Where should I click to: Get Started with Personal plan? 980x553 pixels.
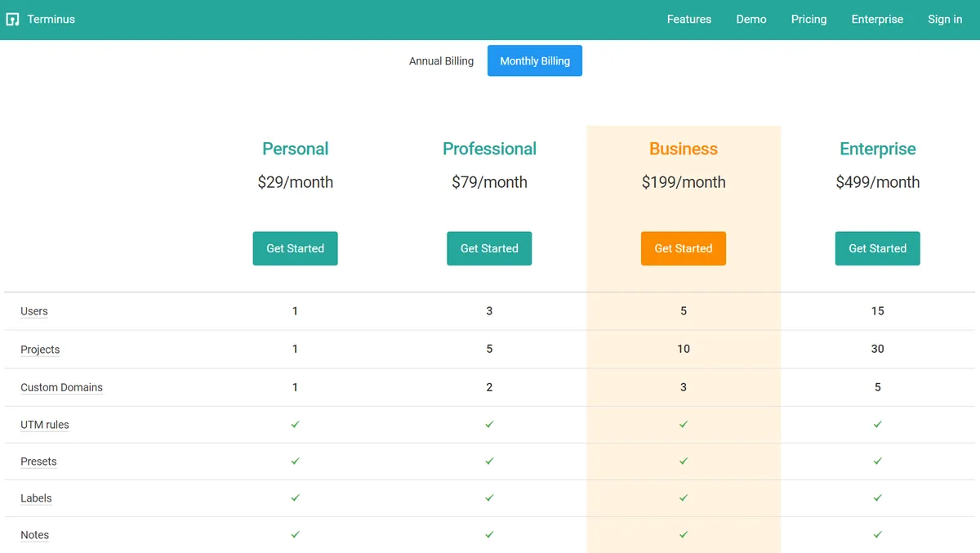coord(295,248)
